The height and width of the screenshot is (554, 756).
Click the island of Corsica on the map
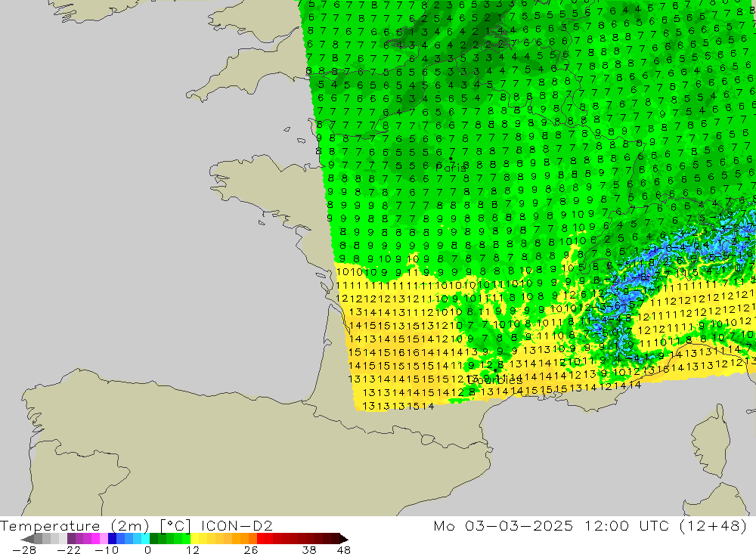point(710,441)
